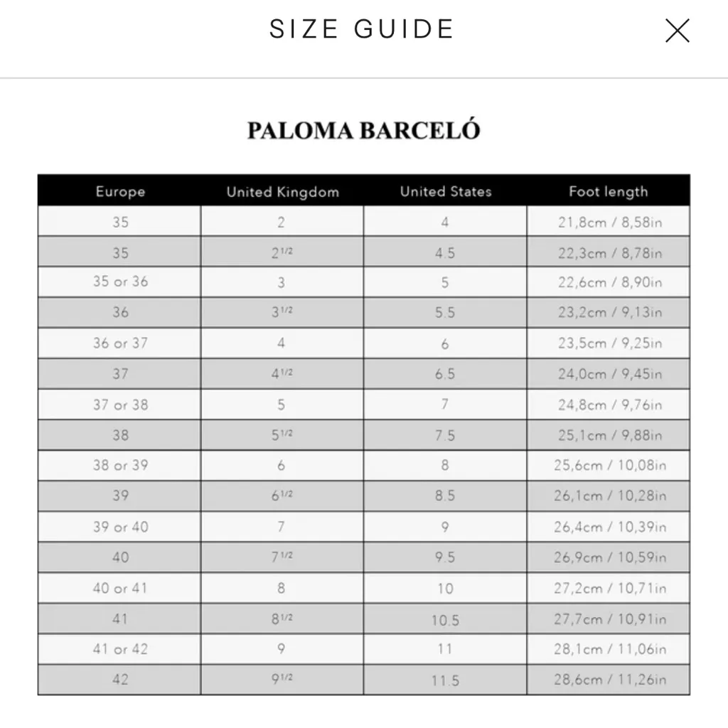Select the United Kingdom column header

[x=282, y=191]
